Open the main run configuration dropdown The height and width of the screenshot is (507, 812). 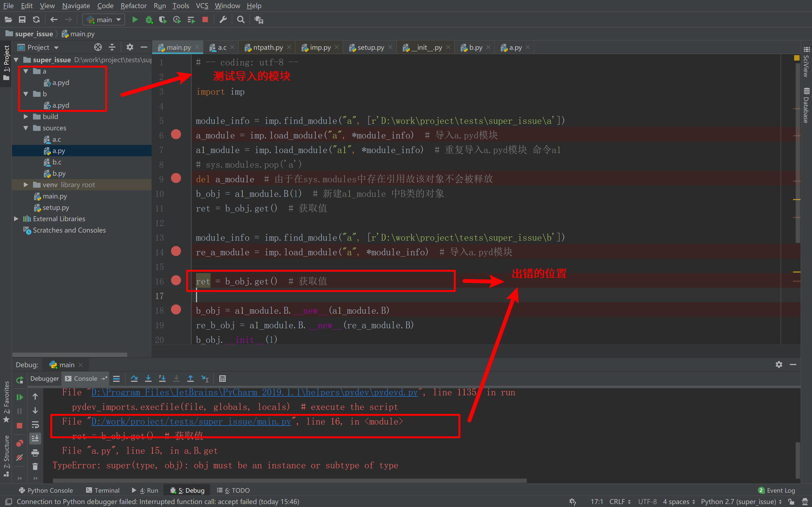tap(104, 20)
